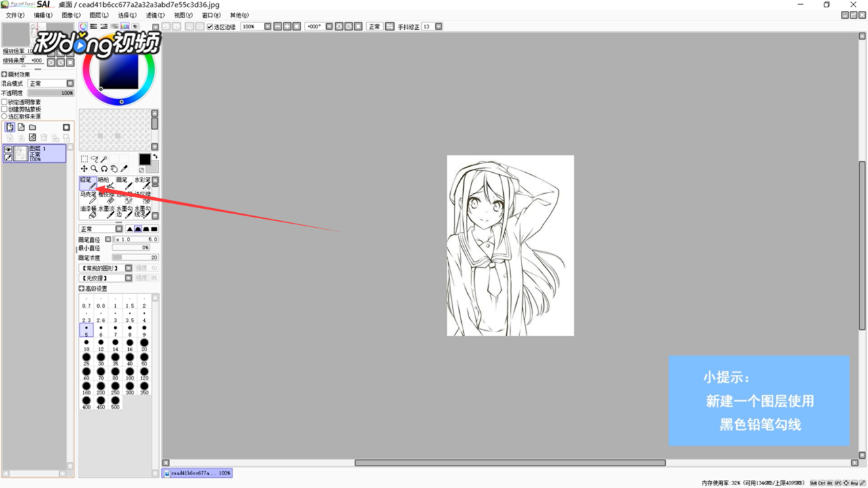Select the 水彩笔 watercolor tool
The height and width of the screenshot is (488, 868).
tap(142, 183)
